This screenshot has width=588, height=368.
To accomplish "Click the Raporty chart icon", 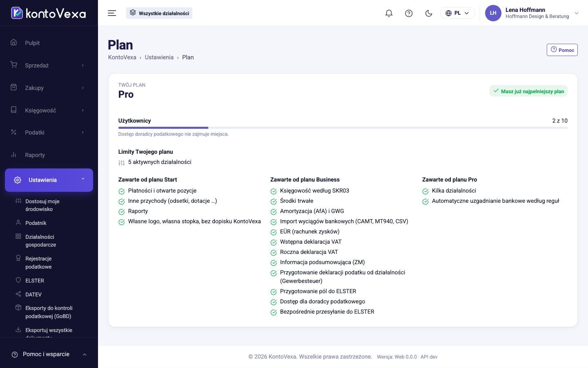I will [x=13, y=155].
